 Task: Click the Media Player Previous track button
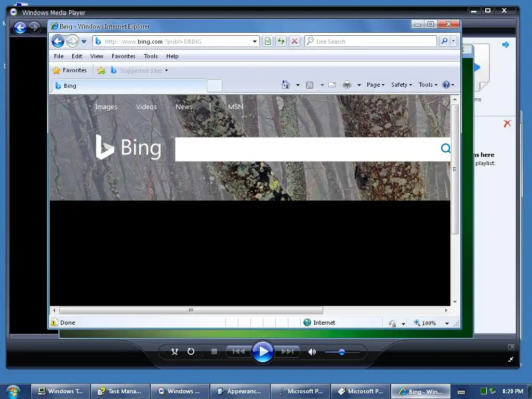238,352
